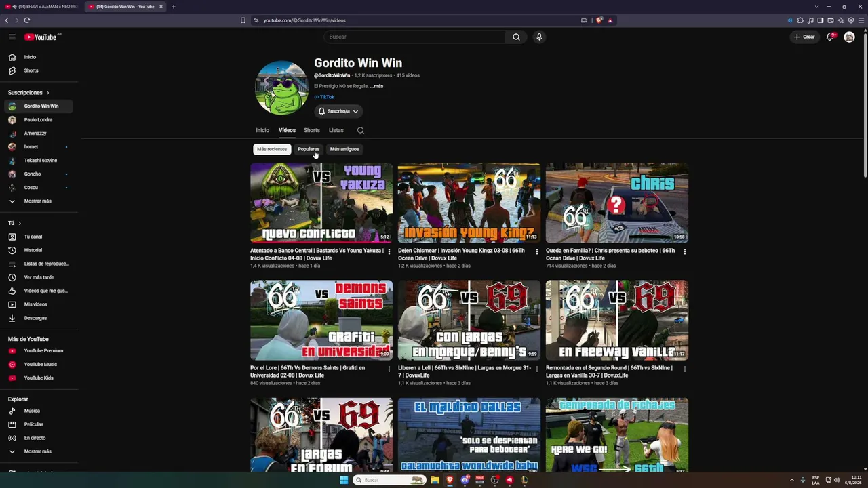
Task: Open the League of Legends taskbar icon
Action: (524, 480)
